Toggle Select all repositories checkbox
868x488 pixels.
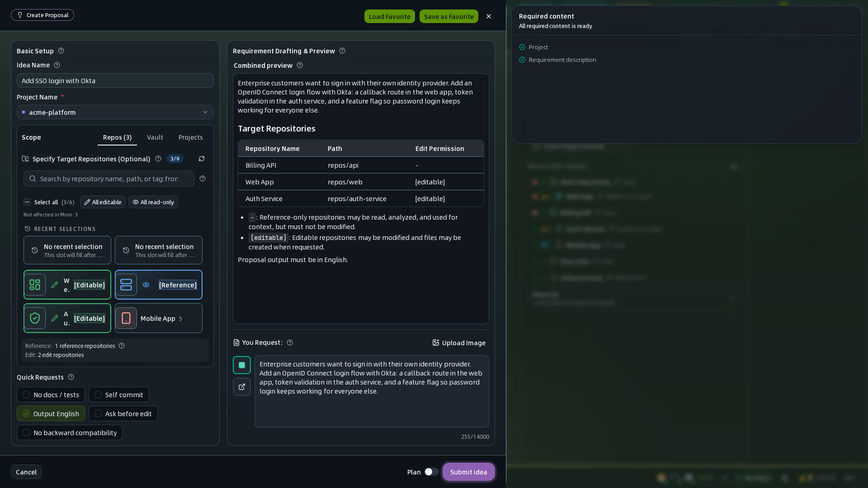27,202
